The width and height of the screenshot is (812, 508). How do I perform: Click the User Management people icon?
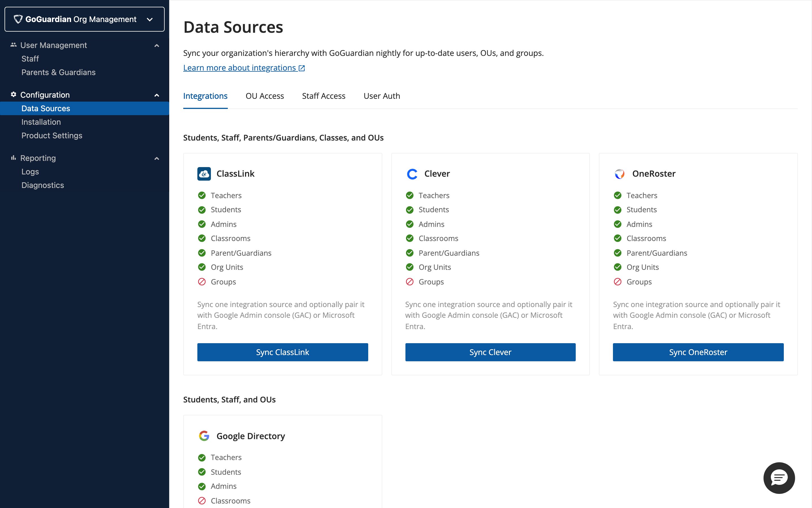[14, 45]
